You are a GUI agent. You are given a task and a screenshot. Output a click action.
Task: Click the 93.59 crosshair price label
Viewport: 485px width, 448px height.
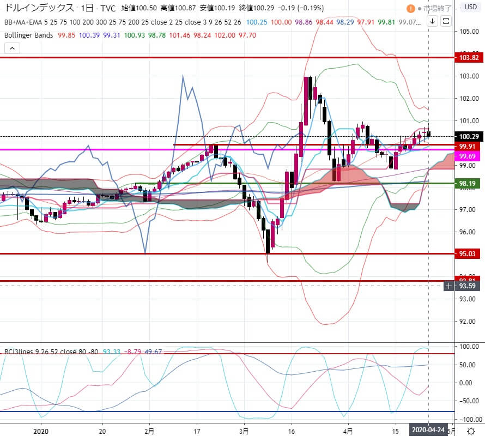pos(467,286)
